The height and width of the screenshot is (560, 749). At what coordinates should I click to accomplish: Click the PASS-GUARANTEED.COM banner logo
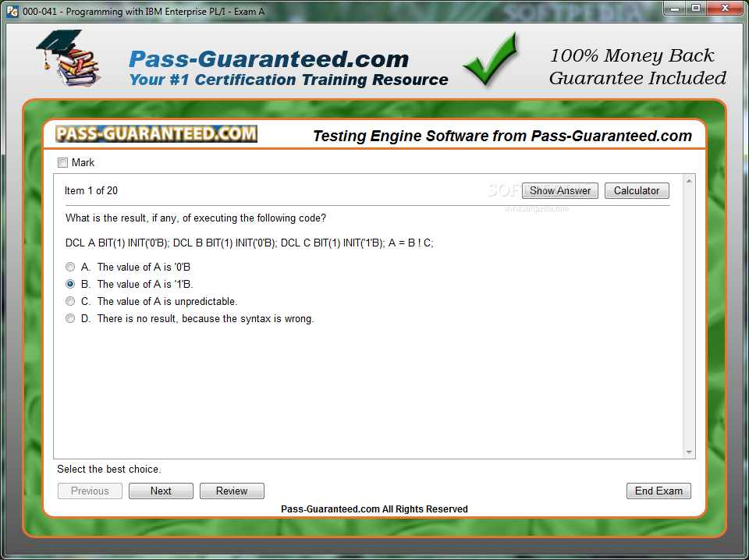[156, 133]
